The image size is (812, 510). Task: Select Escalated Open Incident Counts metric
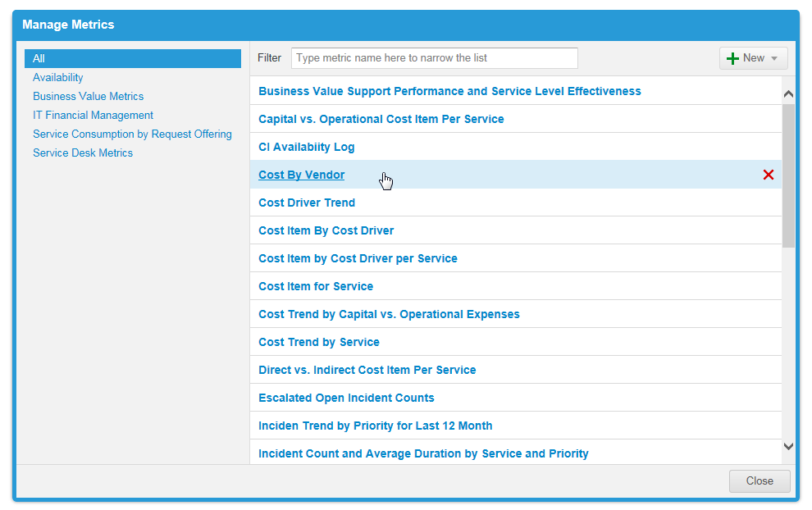click(x=346, y=398)
